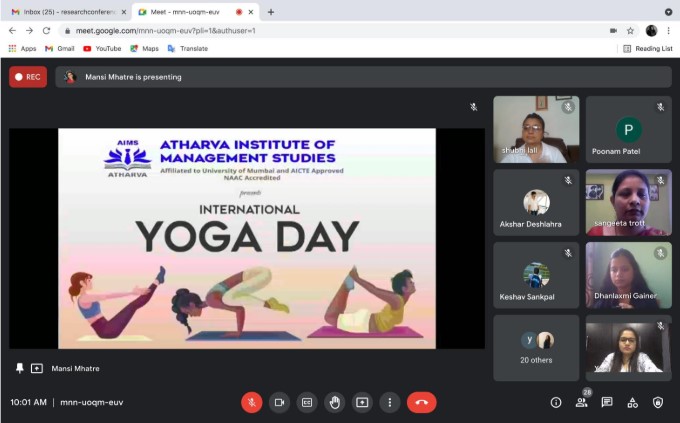Select the Akshar Deshlahra tile
The width and height of the screenshot is (680, 423).
[536, 203]
